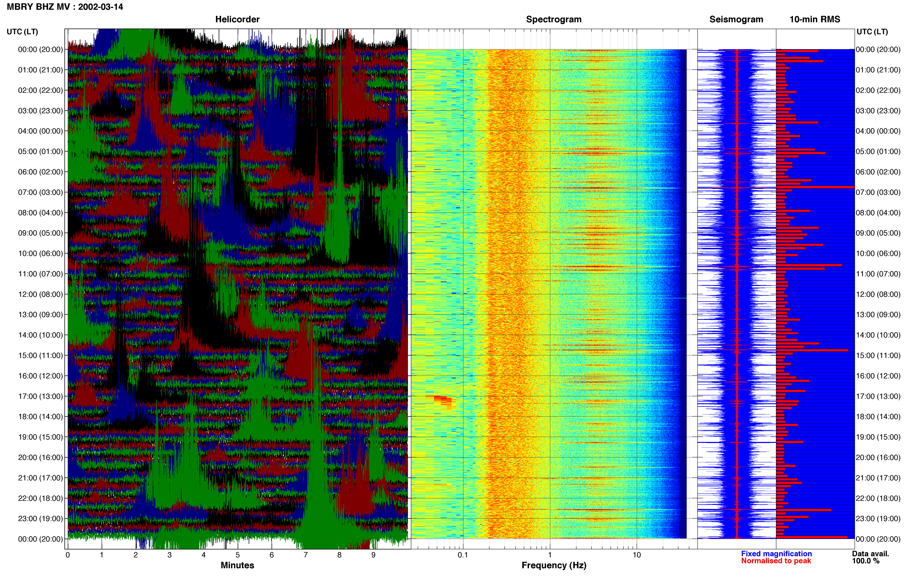Click the left 'UTC (LT)' axis label
The height and width of the screenshot is (578, 924).
[22, 32]
